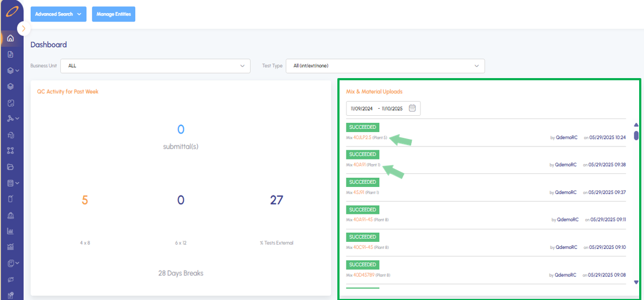Click the timestamp 05/29/2025 09:08
The height and width of the screenshot is (300, 644).
pos(607,275)
